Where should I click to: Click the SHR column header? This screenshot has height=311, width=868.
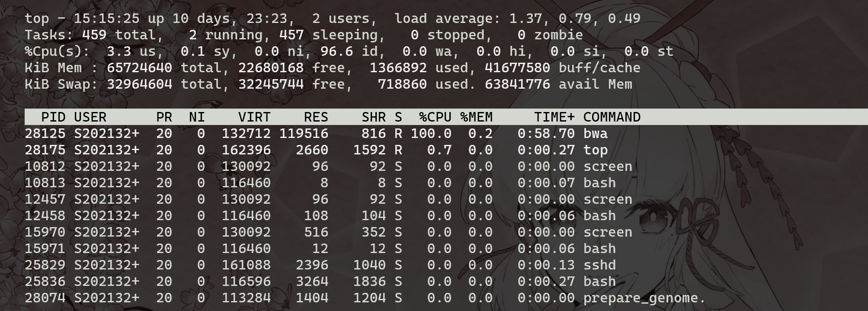pos(373,117)
